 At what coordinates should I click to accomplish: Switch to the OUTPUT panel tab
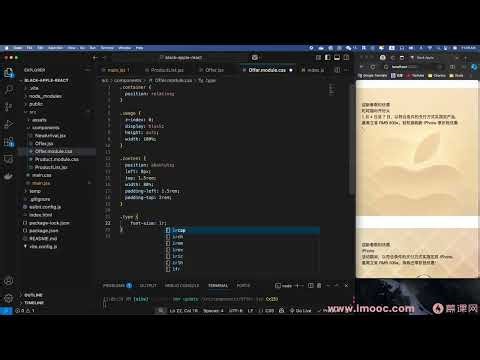[148, 286]
